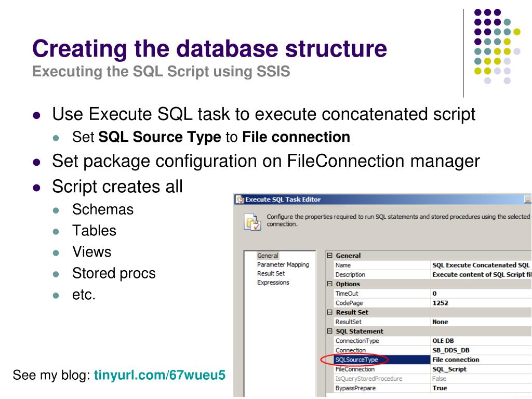The width and height of the screenshot is (532, 399).
Task: Select the ConnectionType property label
Action: (357, 341)
